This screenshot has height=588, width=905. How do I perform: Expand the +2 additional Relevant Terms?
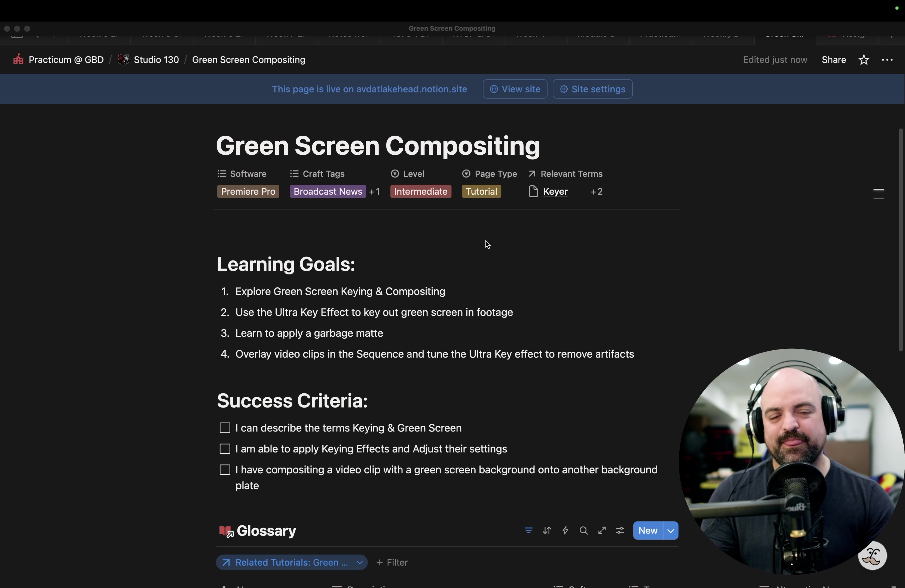point(596,192)
